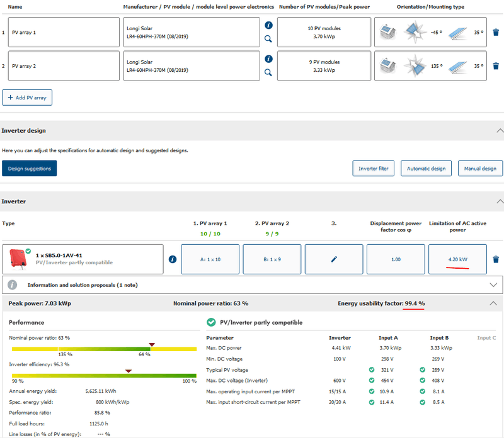This screenshot has width=504, height=438.
Task: Open Design suggestions
Action: 29,168
